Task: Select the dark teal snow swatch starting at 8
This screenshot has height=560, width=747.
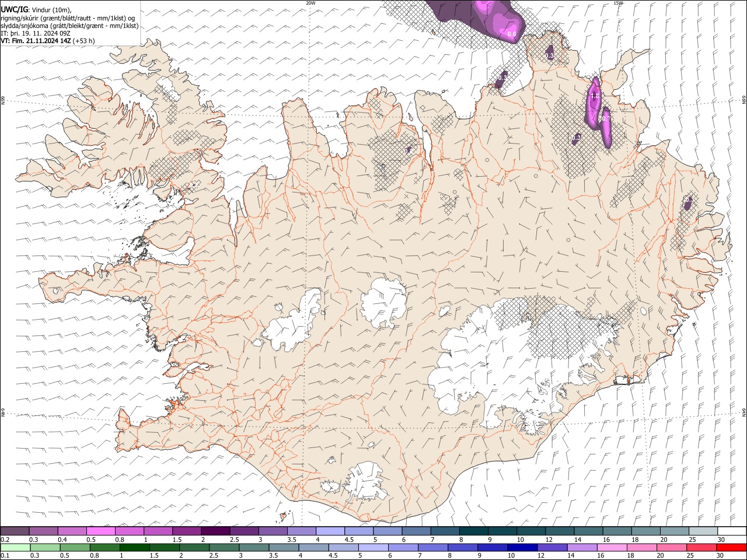Action: (473, 531)
